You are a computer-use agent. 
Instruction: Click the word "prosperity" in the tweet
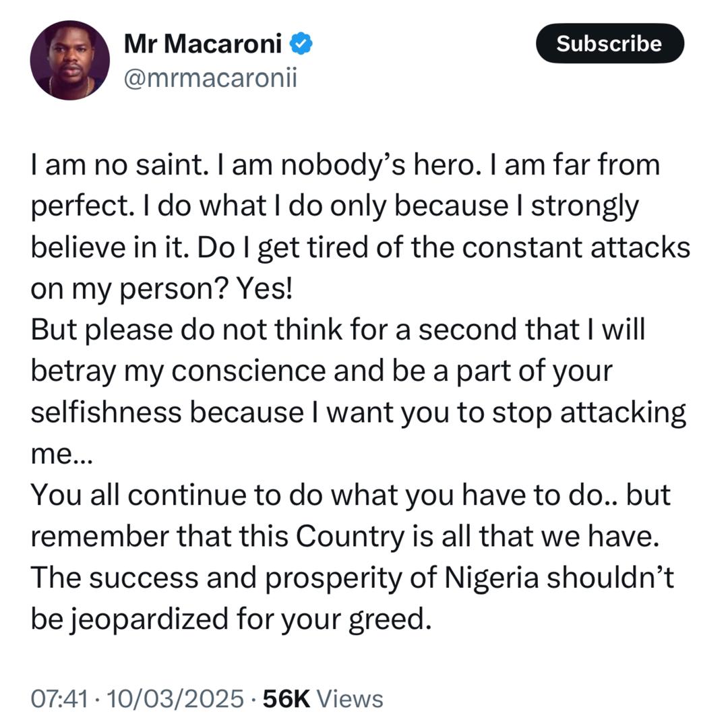[x=346, y=578]
